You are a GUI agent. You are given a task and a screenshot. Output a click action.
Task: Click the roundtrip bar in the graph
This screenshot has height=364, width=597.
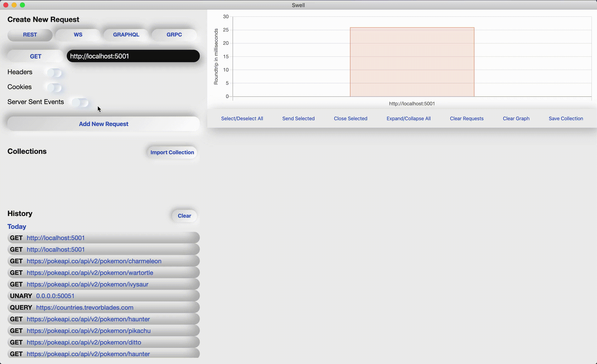tap(412, 62)
